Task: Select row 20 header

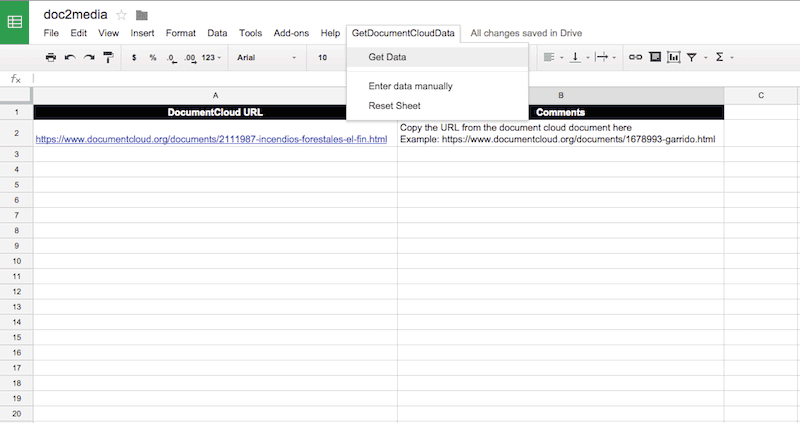Action: [x=16, y=414]
